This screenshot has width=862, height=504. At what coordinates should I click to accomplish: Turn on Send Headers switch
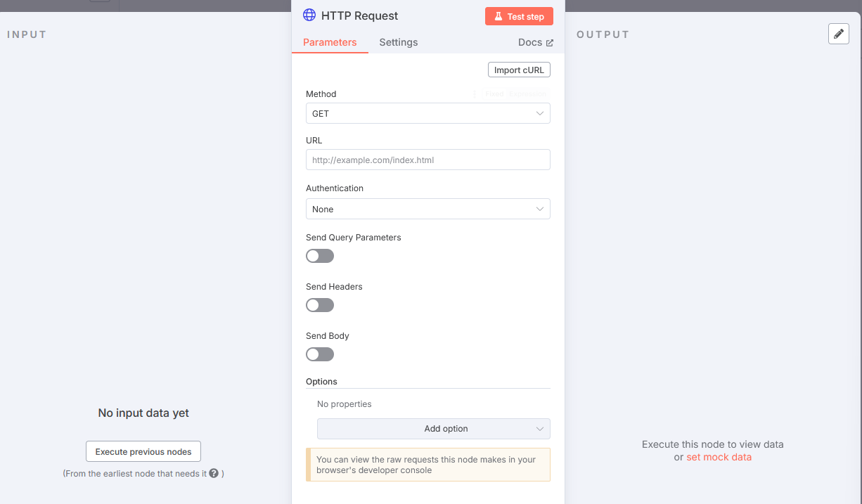pyautogui.click(x=320, y=305)
